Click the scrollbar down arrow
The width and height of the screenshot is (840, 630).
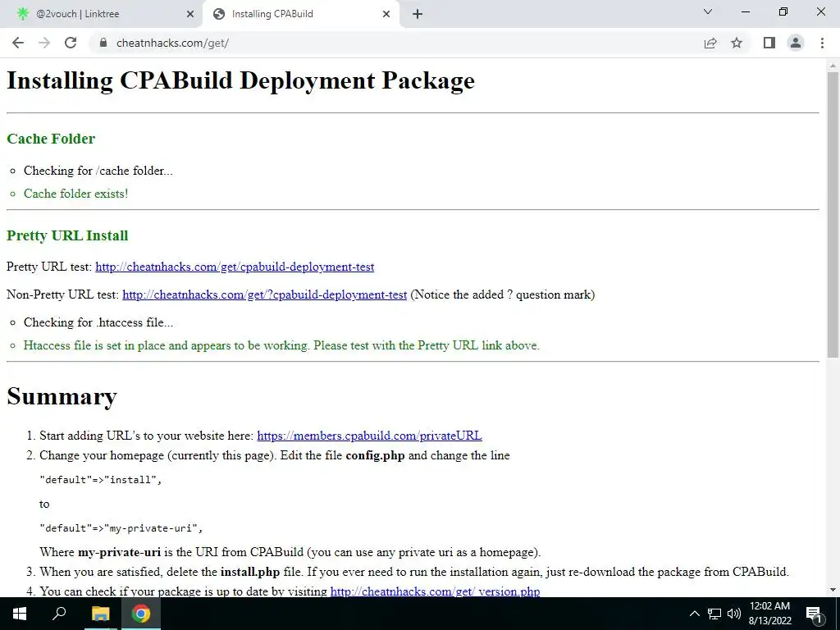[833, 590]
